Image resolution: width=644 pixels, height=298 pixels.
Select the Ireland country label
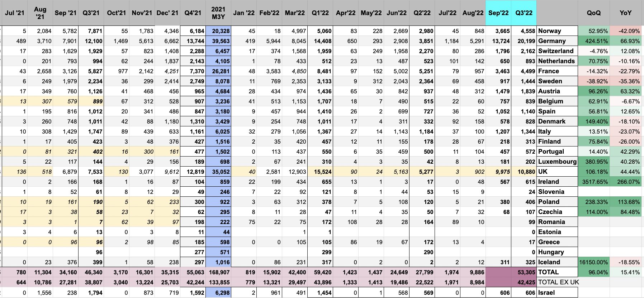pos(557,182)
